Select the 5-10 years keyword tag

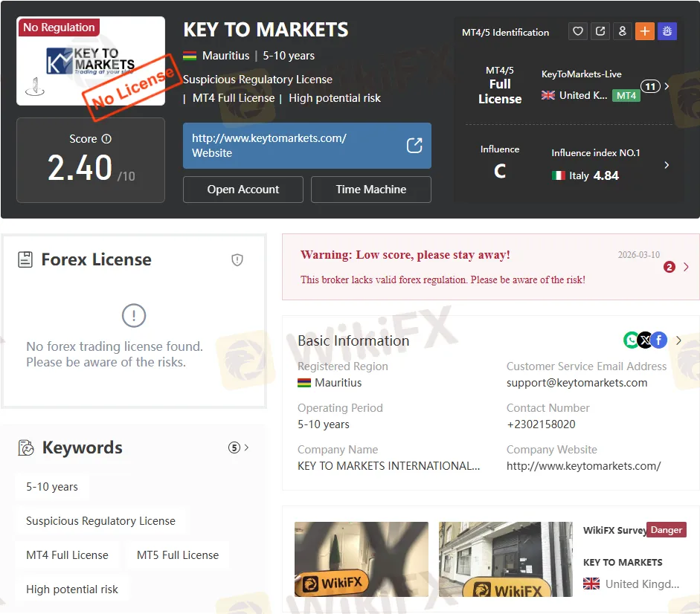(52, 487)
